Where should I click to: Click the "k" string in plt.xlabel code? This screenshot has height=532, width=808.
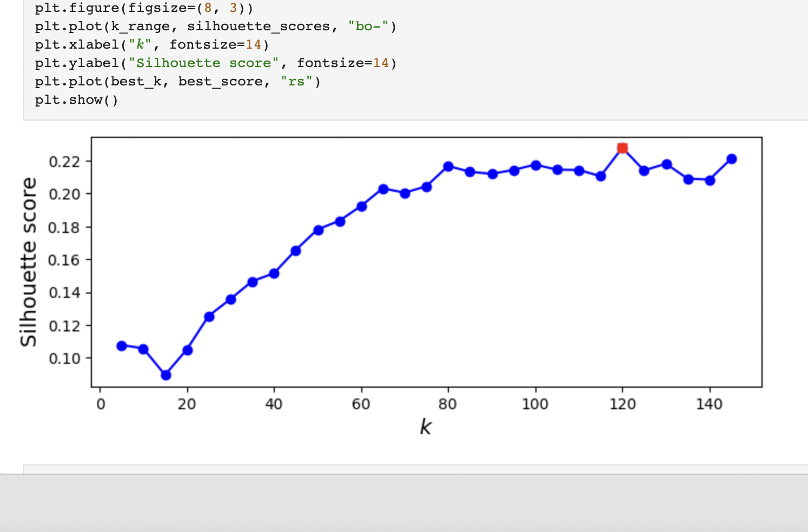[x=140, y=45]
